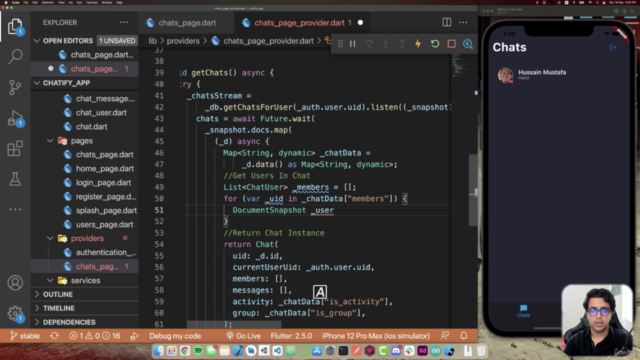Restart the debug session

(x=435, y=44)
